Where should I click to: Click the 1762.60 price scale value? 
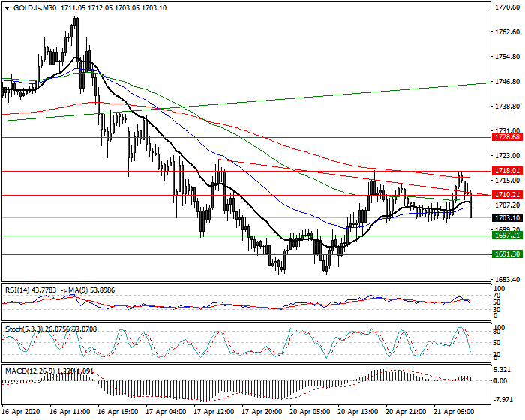[508, 32]
